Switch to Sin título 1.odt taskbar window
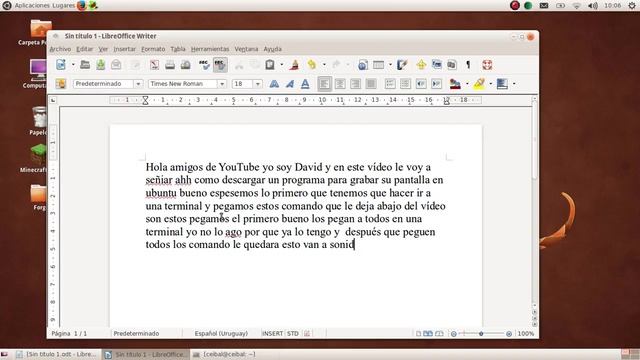The height and width of the screenshot is (360, 640). [x=57, y=354]
